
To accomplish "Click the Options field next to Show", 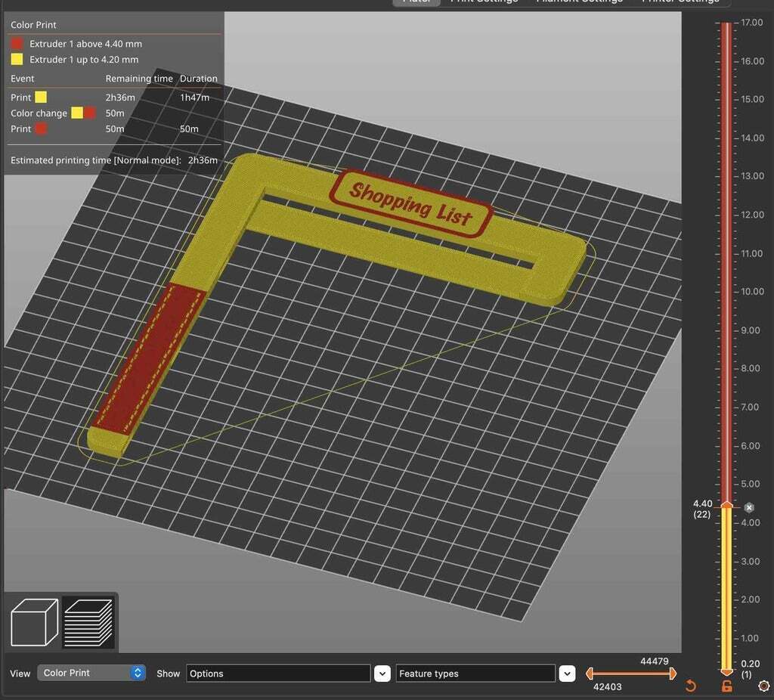I will [x=278, y=674].
